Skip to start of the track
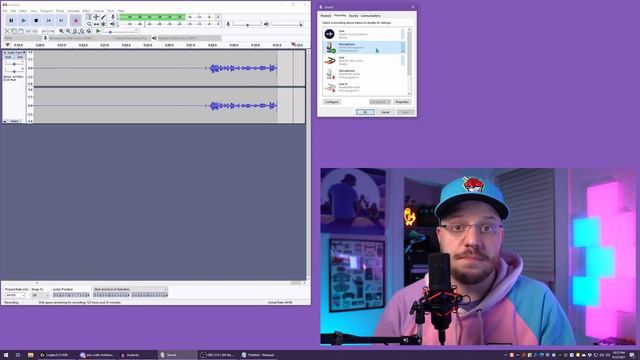 (49, 20)
